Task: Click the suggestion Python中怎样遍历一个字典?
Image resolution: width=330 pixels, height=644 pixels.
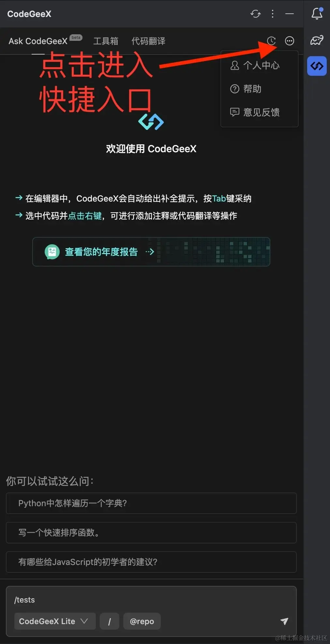Action: pyautogui.click(x=151, y=503)
